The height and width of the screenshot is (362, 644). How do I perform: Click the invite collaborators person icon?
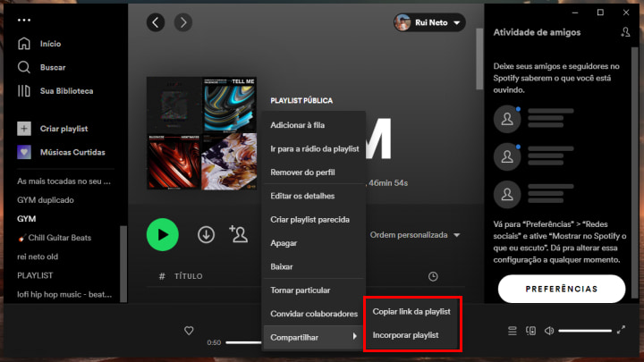pyautogui.click(x=238, y=234)
